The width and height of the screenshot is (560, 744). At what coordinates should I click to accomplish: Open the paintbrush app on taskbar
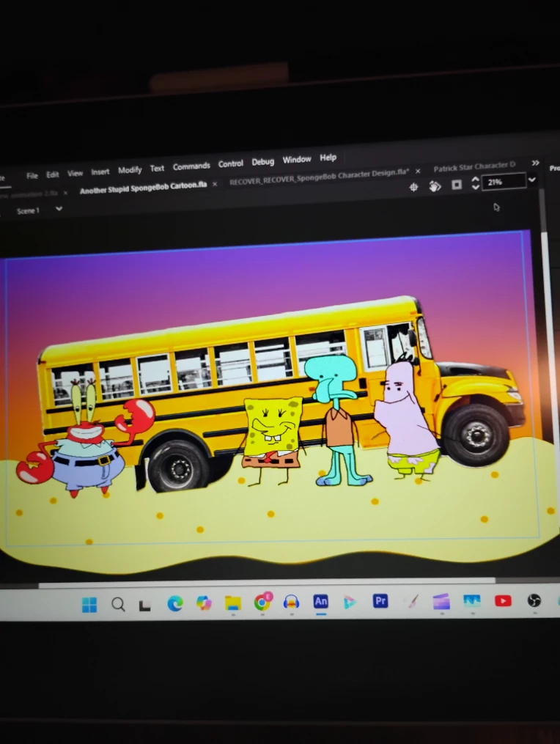412,602
